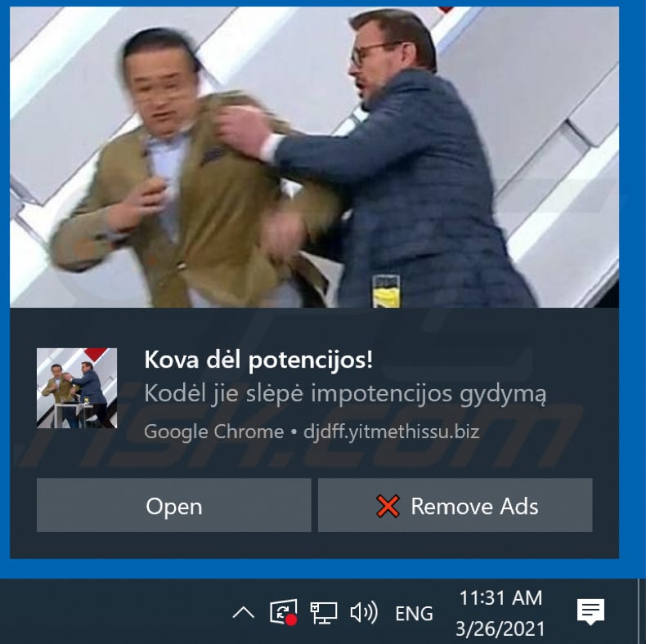Click the volume speaker icon
The image size is (646, 644).
point(364,612)
